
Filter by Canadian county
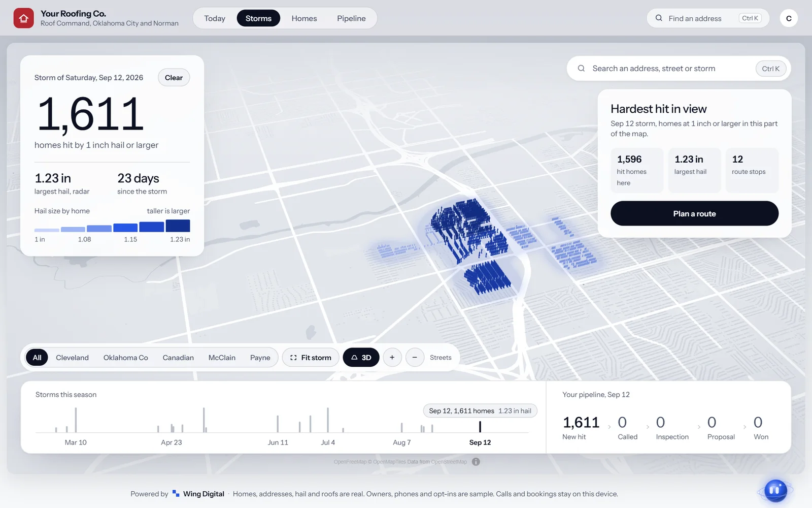point(178,358)
